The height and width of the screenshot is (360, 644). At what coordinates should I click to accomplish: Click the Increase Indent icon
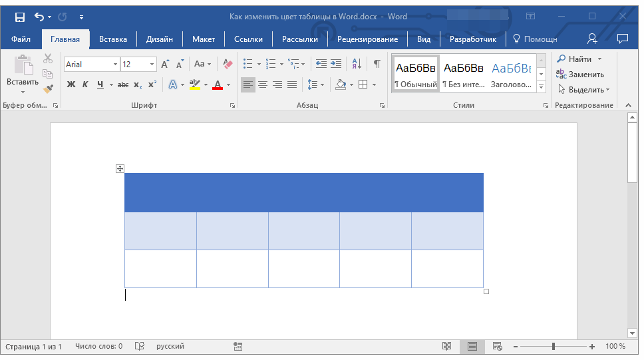pyautogui.click(x=336, y=64)
